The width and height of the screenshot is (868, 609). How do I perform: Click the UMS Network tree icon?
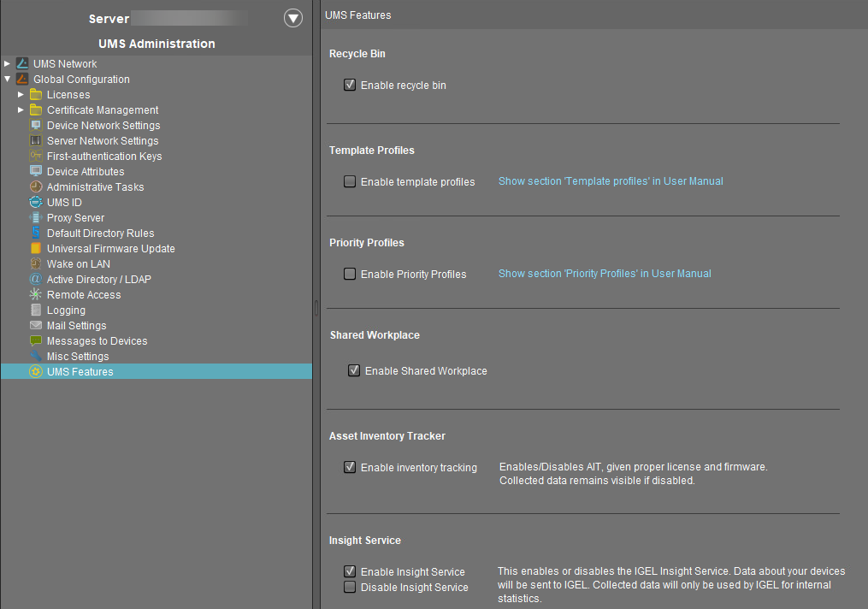(x=22, y=64)
